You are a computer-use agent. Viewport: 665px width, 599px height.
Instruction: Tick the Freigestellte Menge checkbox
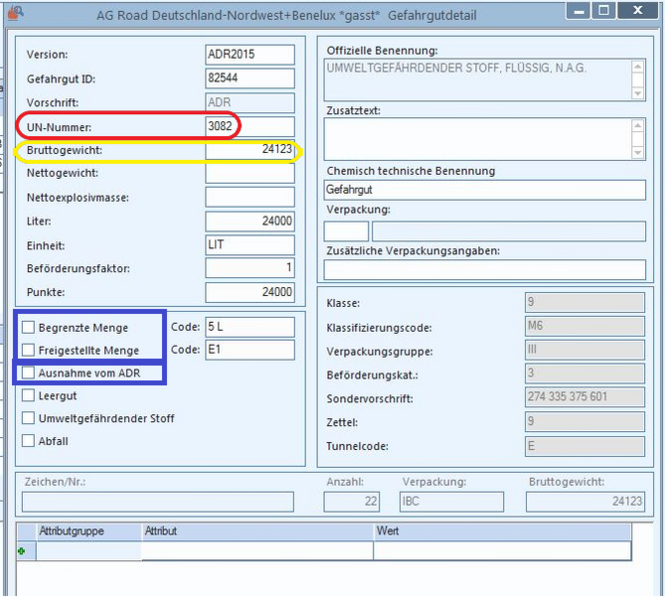[28, 350]
